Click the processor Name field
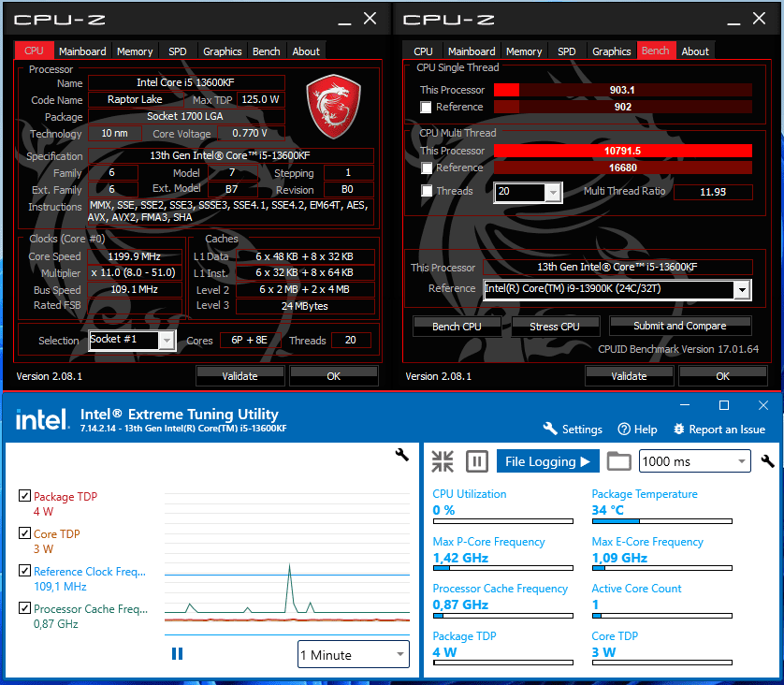Image resolution: width=784 pixels, height=685 pixels. click(x=186, y=82)
